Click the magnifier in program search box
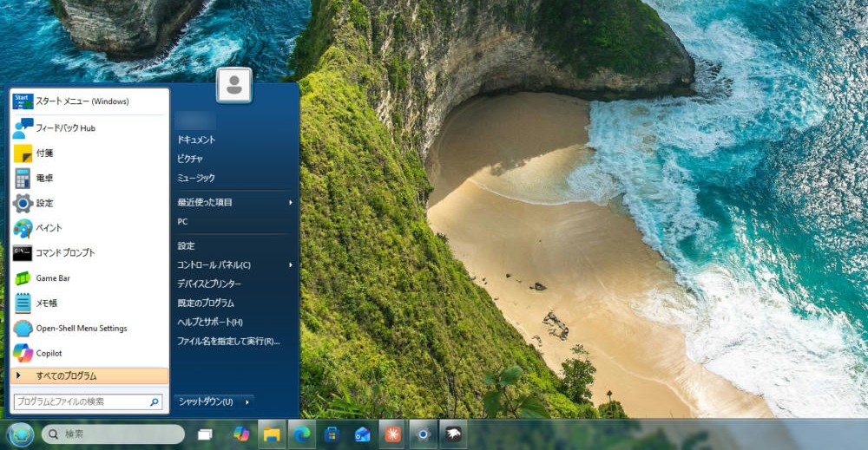The image size is (868, 450). pyautogui.click(x=155, y=402)
